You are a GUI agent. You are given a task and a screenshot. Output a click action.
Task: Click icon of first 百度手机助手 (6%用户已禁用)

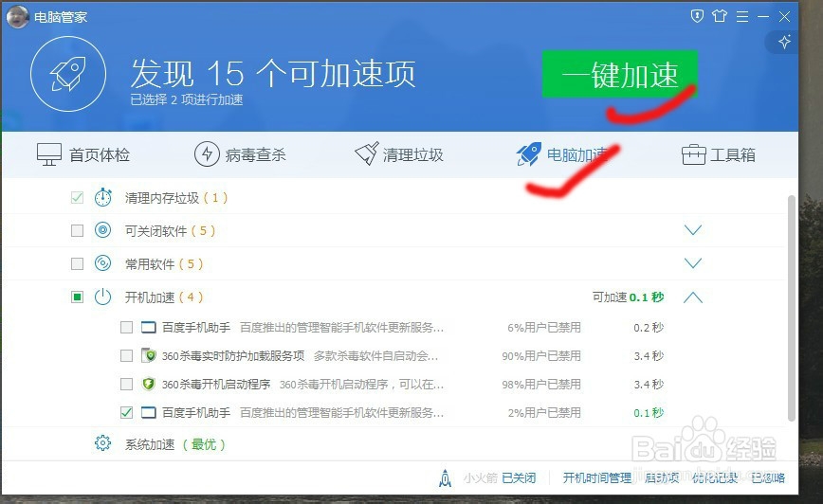point(149,328)
